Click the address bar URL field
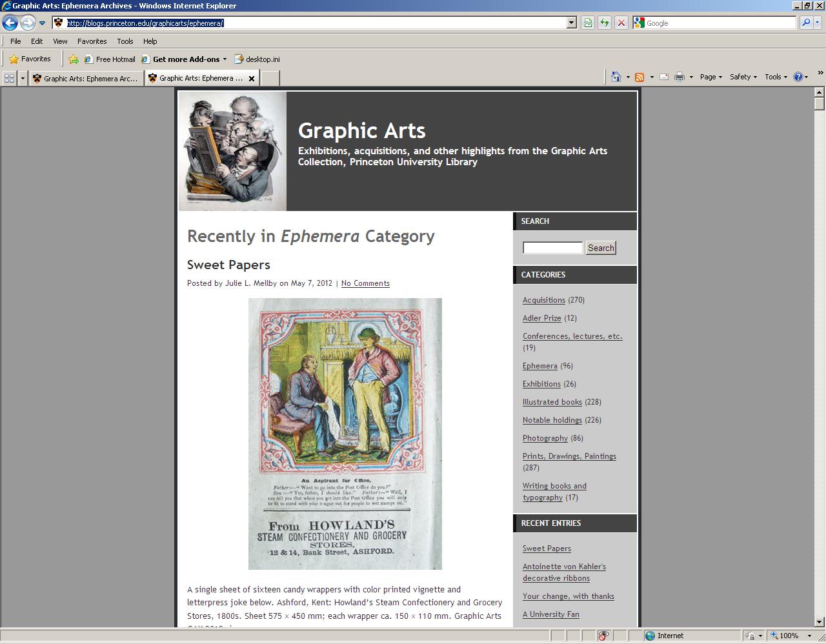The image size is (826, 644). click(316, 23)
